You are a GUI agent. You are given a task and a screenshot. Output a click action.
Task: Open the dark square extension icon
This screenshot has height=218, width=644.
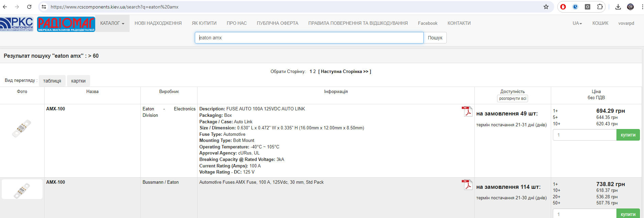click(588, 7)
